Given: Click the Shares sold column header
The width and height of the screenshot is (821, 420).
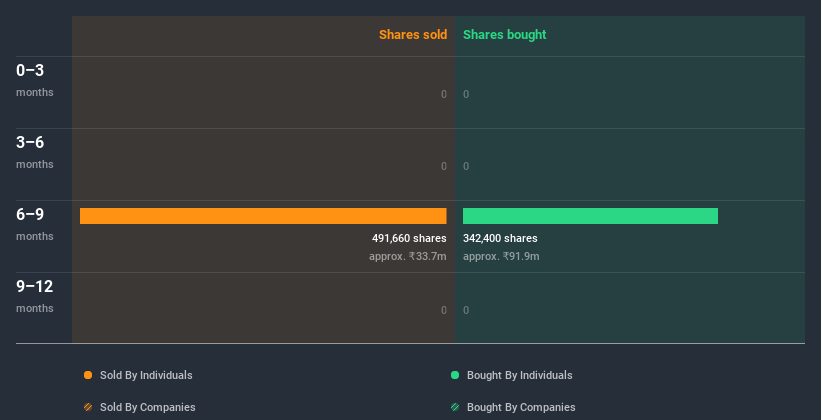Looking at the screenshot, I should [x=413, y=35].
